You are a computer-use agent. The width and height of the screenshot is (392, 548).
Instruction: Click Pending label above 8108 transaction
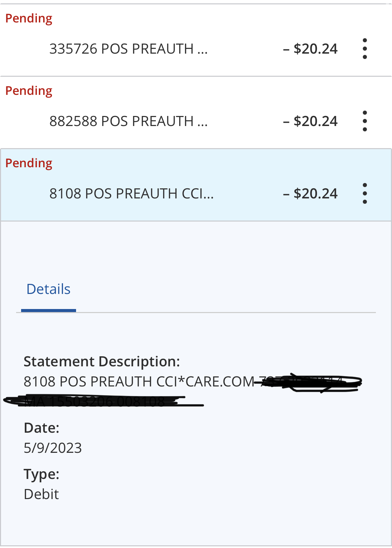tap(29, 163)
